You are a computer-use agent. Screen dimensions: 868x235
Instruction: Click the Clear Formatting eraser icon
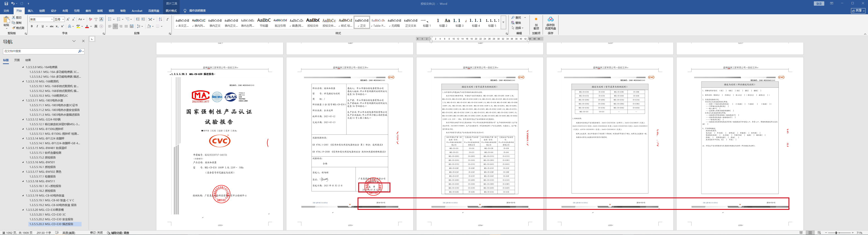(x=90, y=19)
